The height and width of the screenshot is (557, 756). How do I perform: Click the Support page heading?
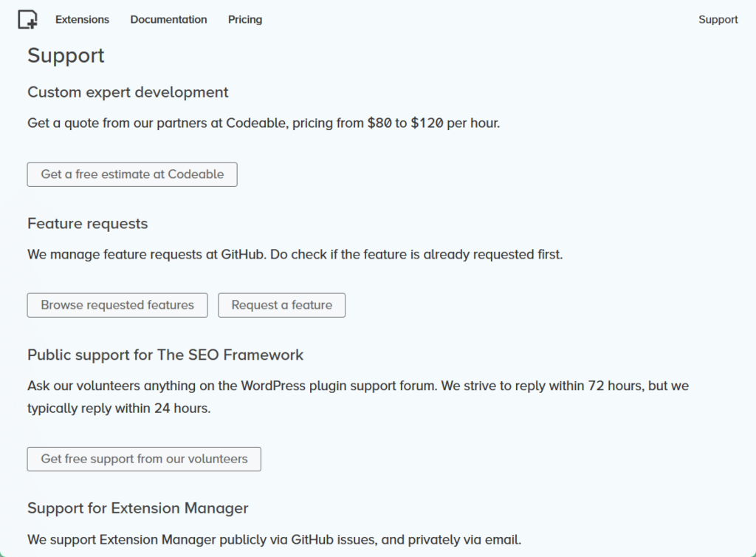click(66, 55)
